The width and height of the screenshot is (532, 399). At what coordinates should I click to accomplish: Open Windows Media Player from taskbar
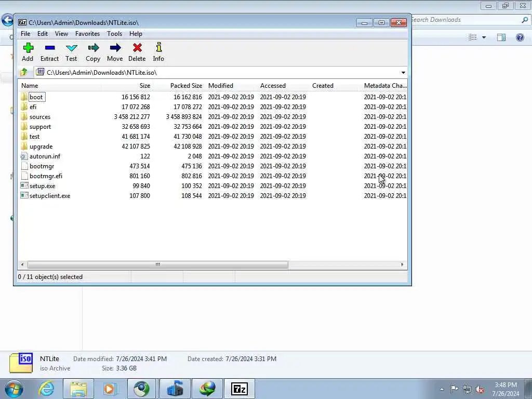coord(110,389)
